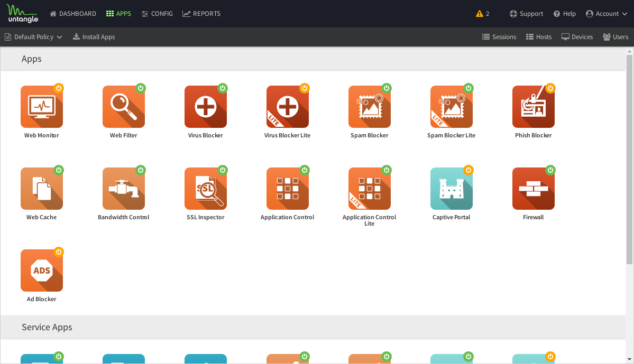Select the Apps tab
Viewport: 634px width, 364px height.
point(118,14)
